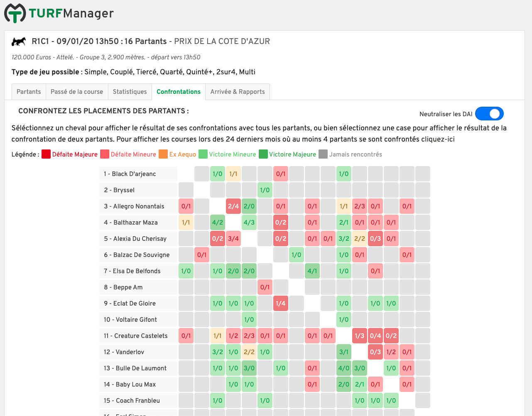
Task: Toggle the Neutraliser les DAI switch
Action: tap(489, 114)
